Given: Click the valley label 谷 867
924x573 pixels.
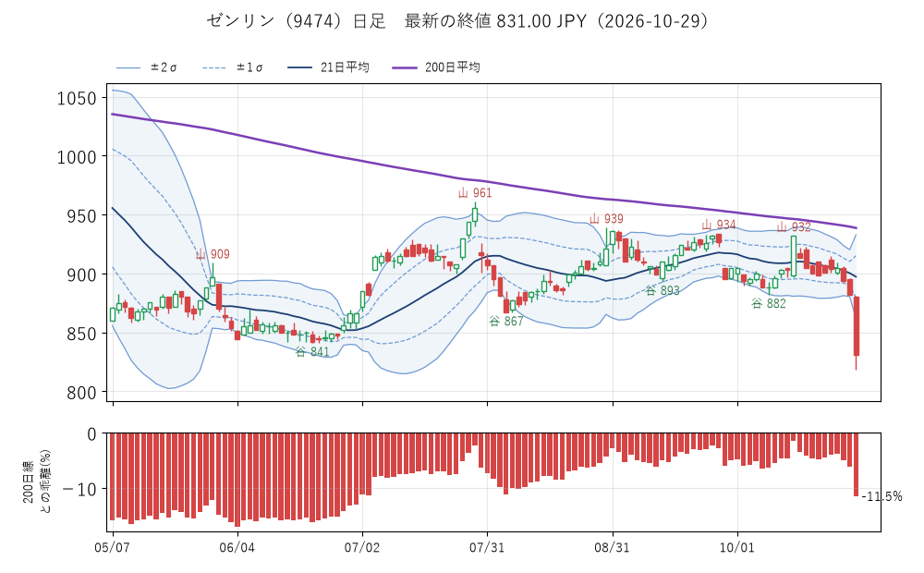Looking at the screenshot, I should (506, 322).
